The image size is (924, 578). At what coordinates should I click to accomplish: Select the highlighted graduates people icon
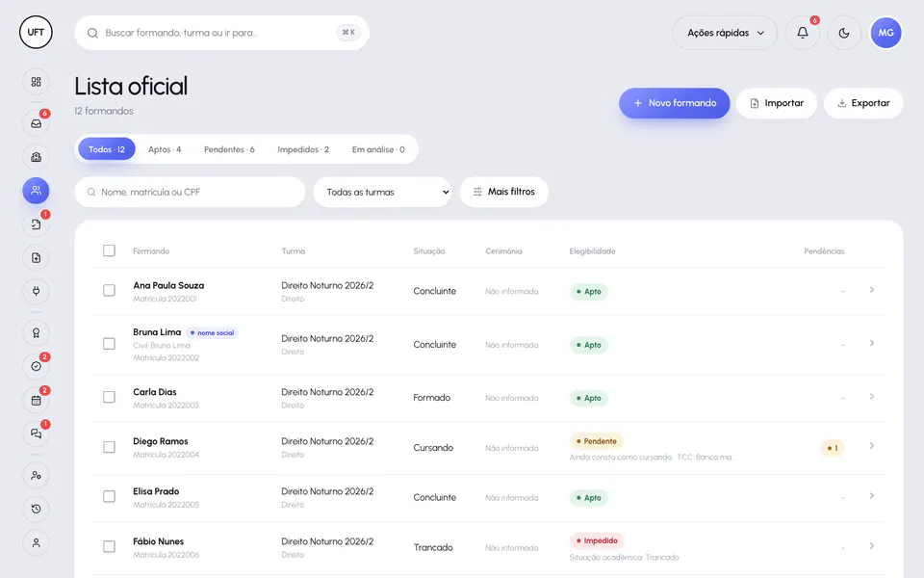[x=36, y=191]
